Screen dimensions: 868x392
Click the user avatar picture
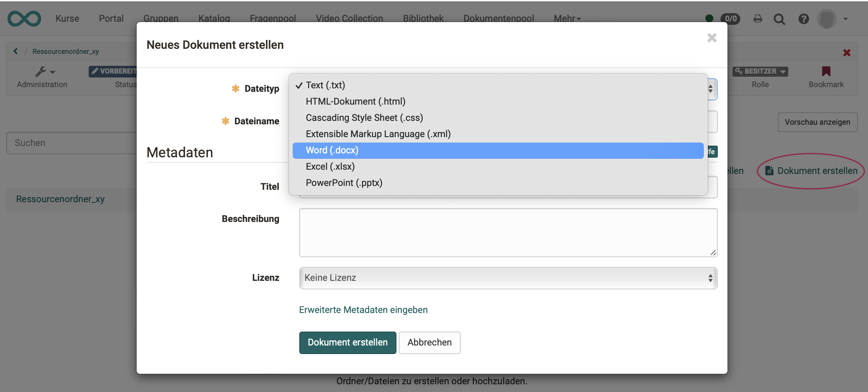[x=827, y=19]
